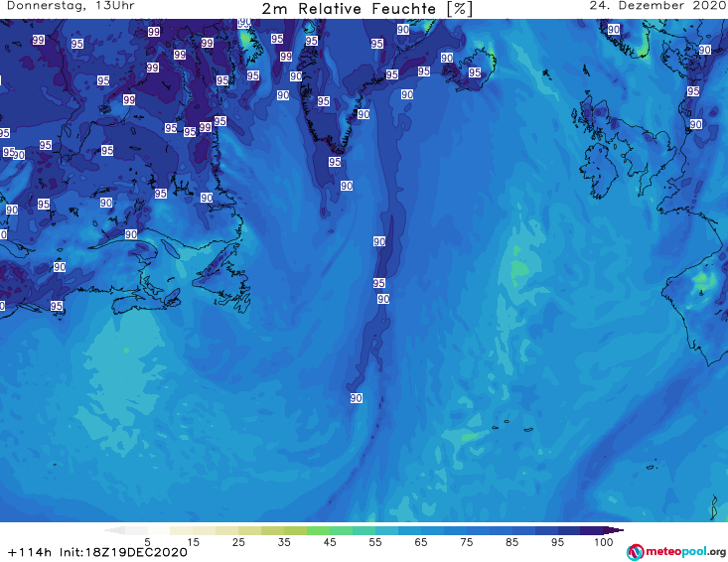The height and width of the screenshot is (562, 728).
Task: Click the southernmost '90' contour label in the Atlantic
Action: pyautogui.click(x=357, y=398)
